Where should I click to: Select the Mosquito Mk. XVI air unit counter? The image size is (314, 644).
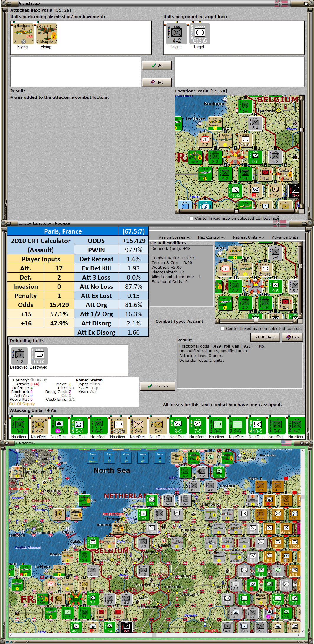click(47, 34)
